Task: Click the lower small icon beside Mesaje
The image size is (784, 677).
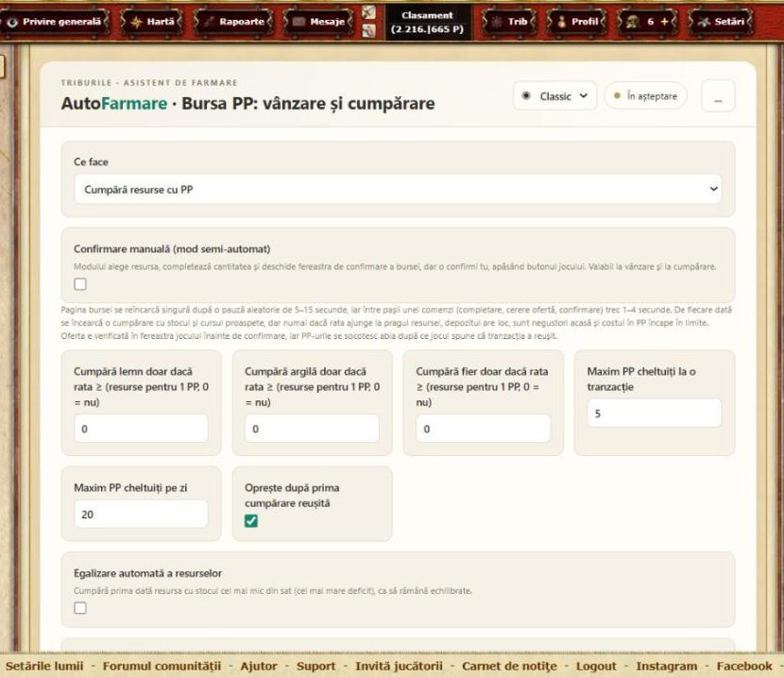Action: click(368, 31)
